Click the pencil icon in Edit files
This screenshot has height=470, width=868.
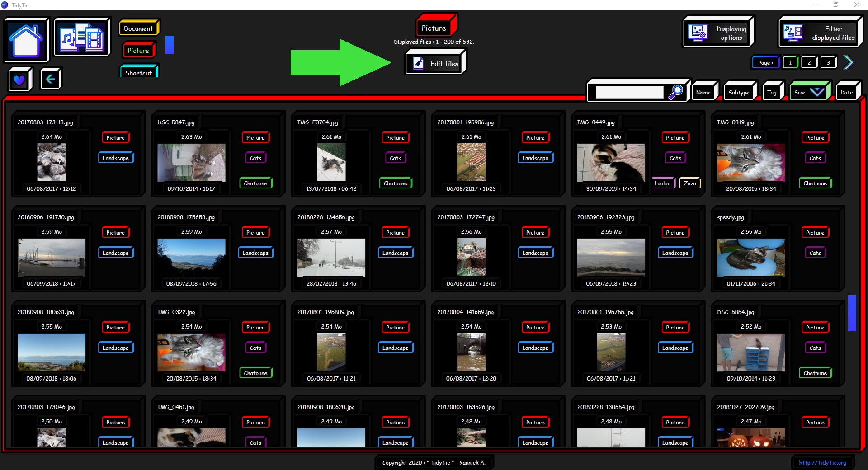tap(419, 63)
